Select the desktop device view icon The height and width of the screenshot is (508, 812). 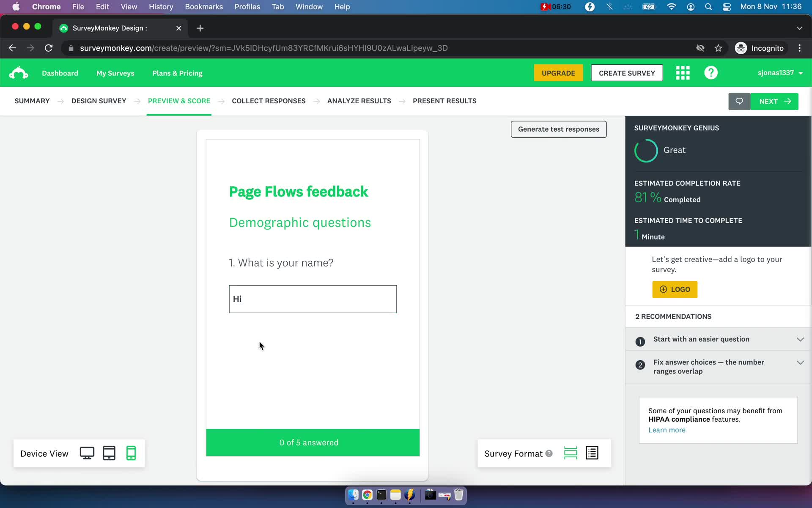tap(87, 453)
